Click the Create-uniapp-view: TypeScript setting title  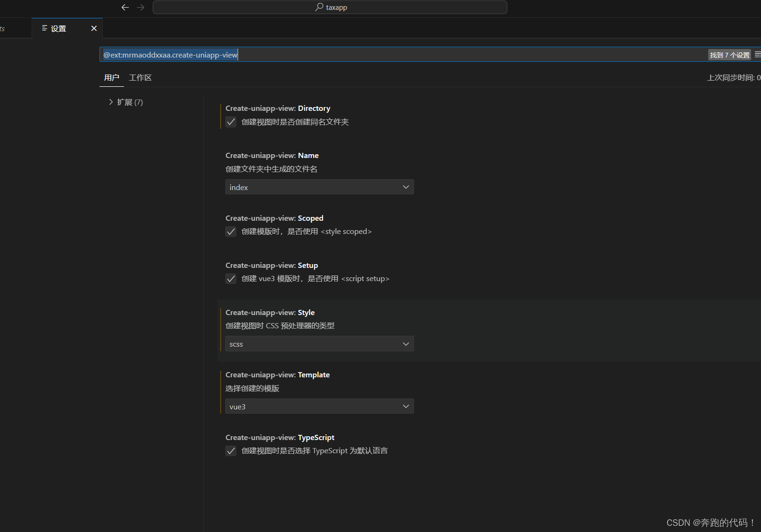pyautogui.click(x=280, y=437)
